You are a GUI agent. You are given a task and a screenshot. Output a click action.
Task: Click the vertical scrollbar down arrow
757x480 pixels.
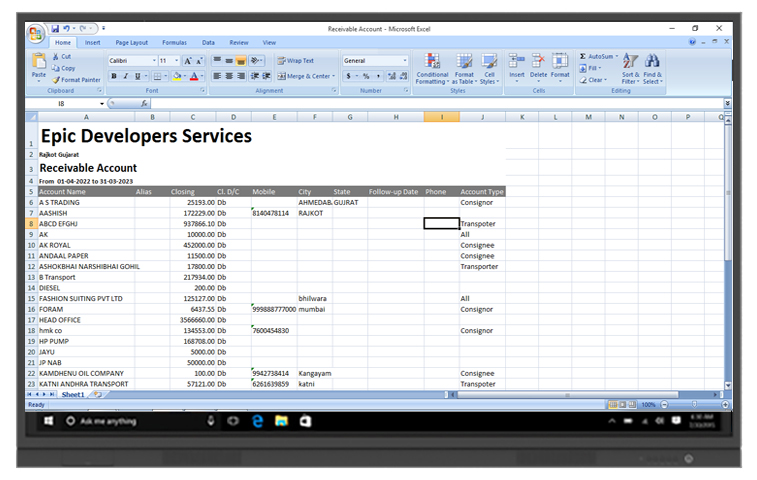tap(728, 385)
